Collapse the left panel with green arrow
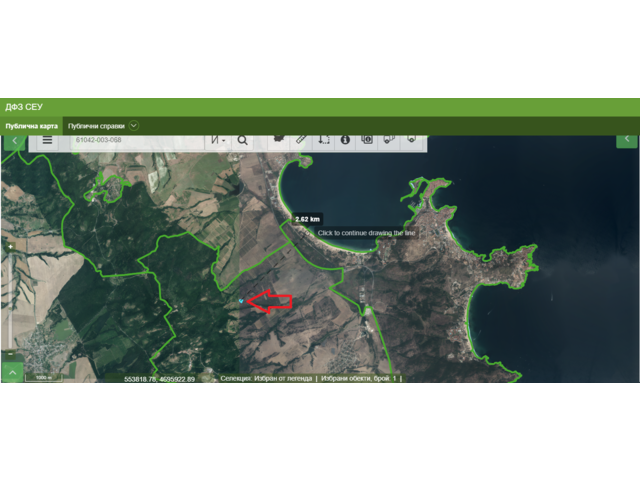 click(x=13, y=141)
